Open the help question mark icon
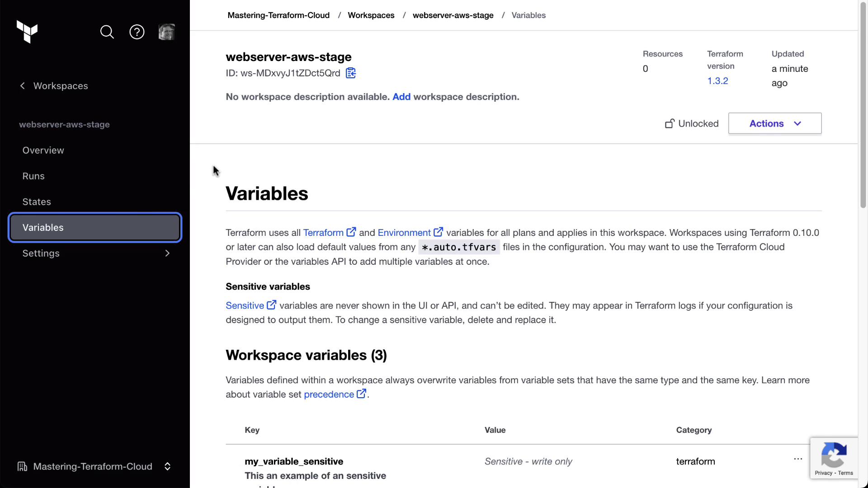This screenshot has width=868, height=488. tap(137, 32)
